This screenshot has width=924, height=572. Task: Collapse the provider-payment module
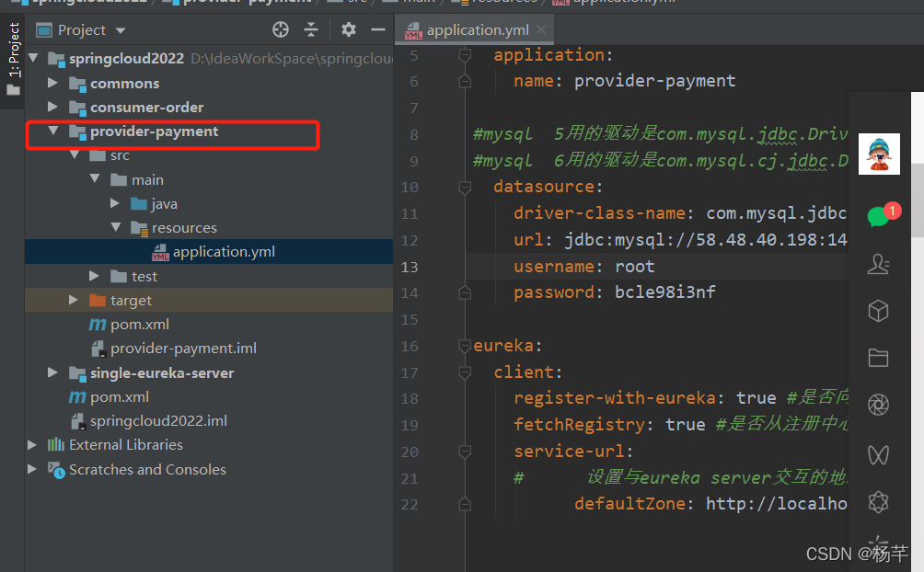(x=53, y=131)
